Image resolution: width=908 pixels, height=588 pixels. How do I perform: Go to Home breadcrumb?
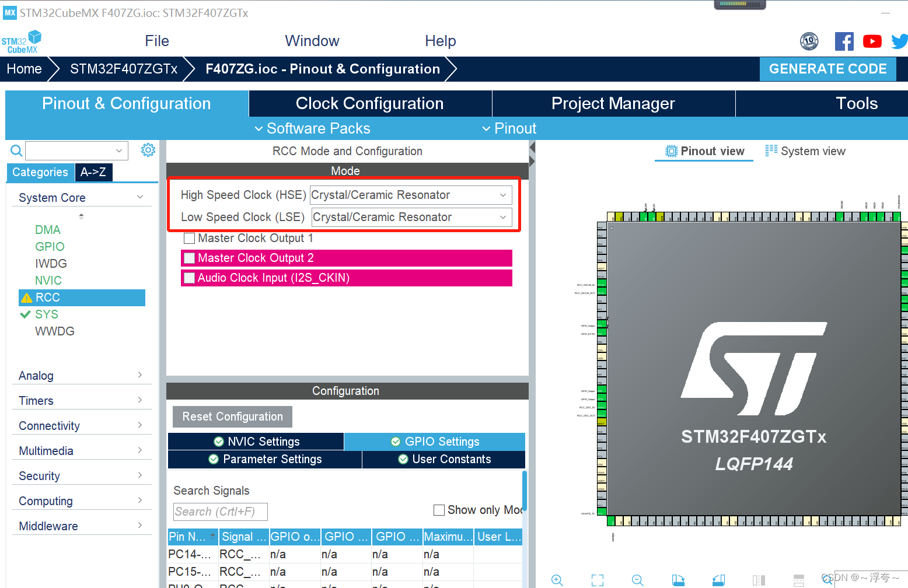coord(25,69)
